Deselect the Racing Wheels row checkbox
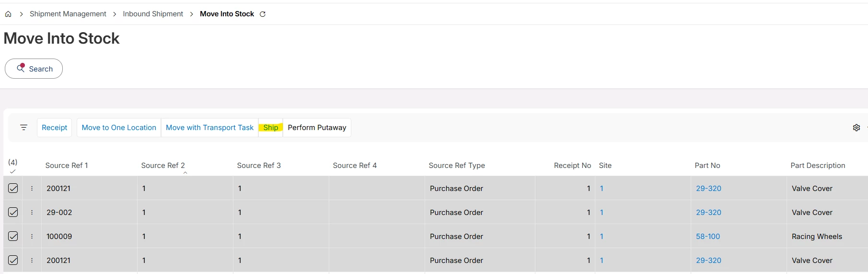 [x=13, y=236]
